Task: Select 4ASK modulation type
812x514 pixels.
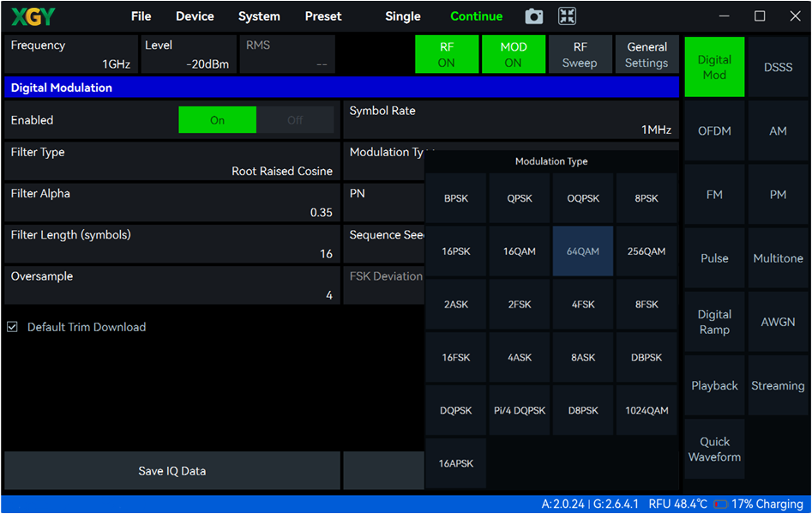Action: pyautogui.click(x=520, y=358)
